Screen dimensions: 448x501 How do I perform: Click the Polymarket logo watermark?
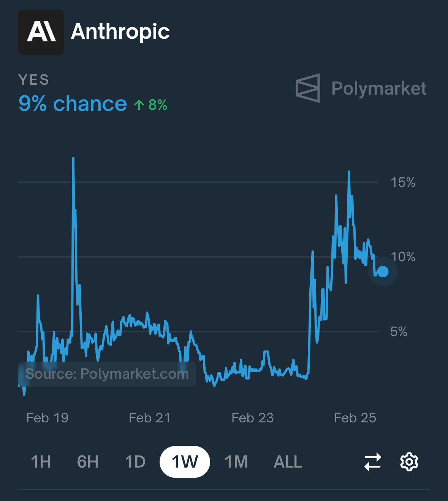coord(308,88)
